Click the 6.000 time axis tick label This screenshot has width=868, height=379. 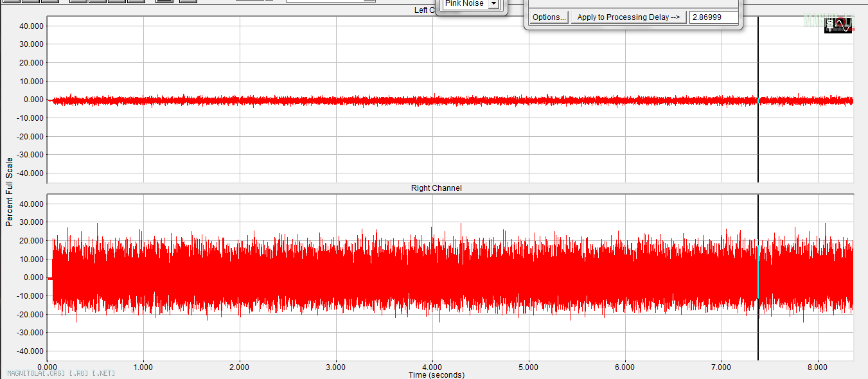(x=624, y=367)
